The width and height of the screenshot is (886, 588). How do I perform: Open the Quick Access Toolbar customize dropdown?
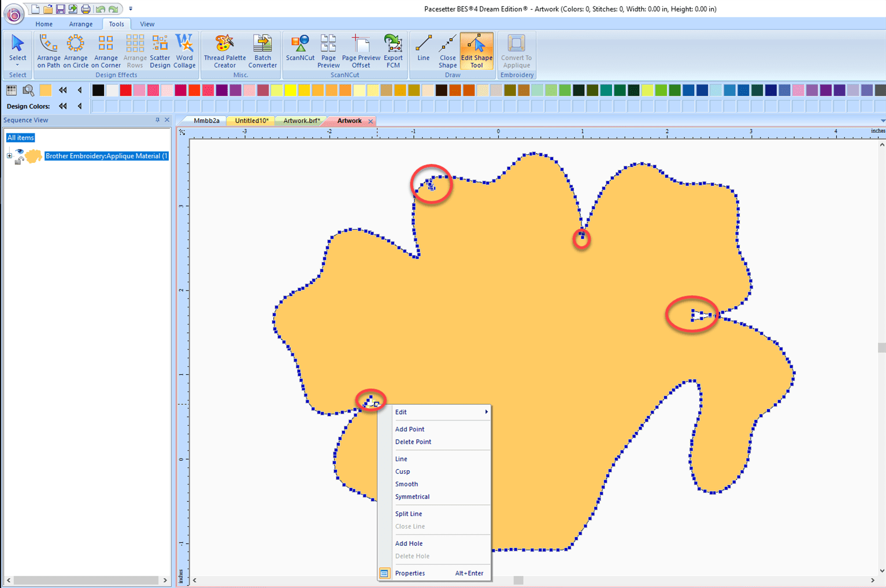click(x=130, y=8)
